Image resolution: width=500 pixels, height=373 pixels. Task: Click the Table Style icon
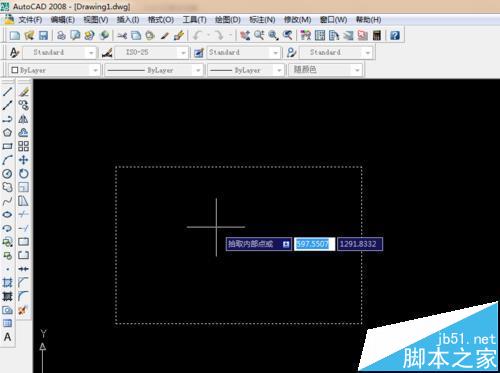click(199, 53)
